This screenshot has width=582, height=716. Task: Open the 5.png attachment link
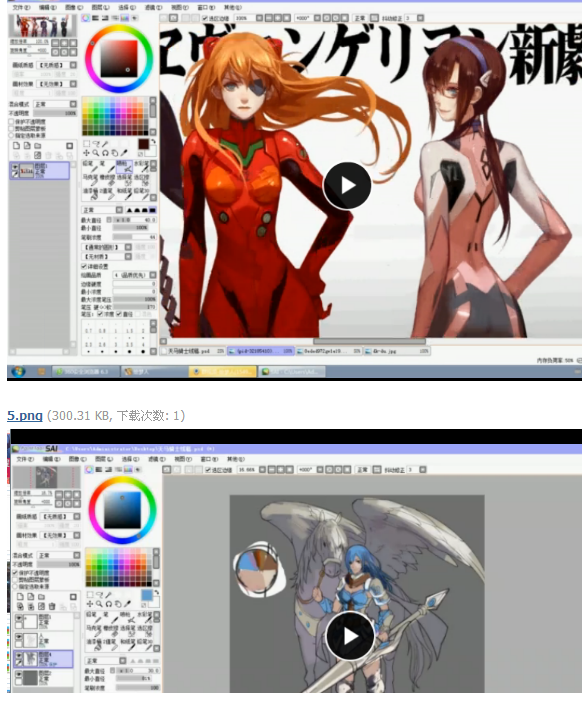pos(25,416)
